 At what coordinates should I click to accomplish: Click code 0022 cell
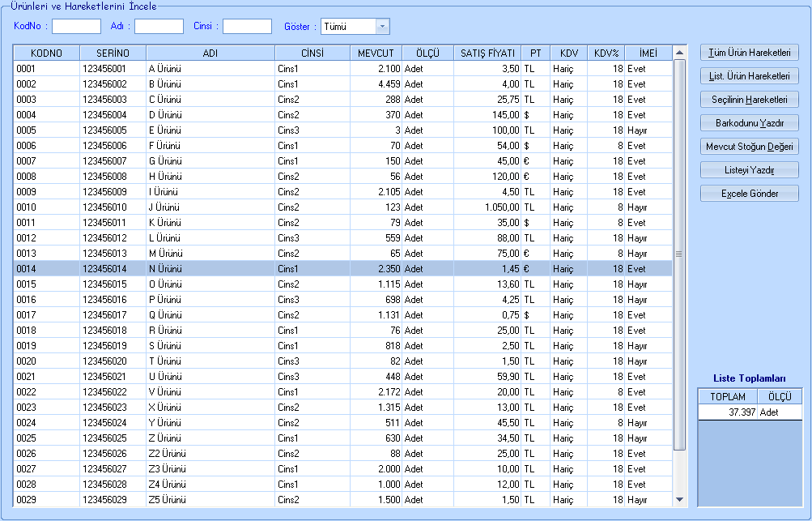[x=47, y=392]
